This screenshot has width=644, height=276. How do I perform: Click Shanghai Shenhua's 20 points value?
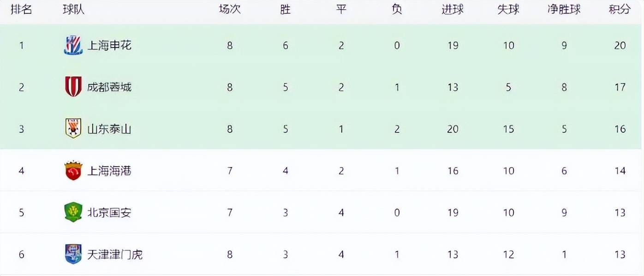point(620,45)
